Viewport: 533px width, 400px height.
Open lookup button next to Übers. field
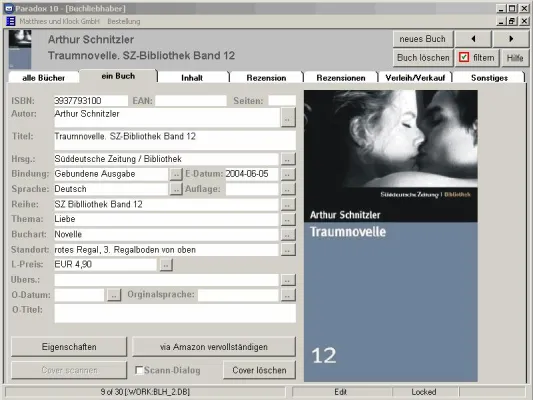tap(288, 280)
